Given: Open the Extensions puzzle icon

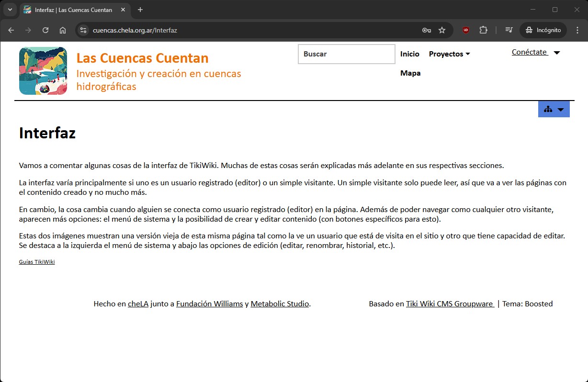Looking at the screenshot, I should [x=483, y=30].
